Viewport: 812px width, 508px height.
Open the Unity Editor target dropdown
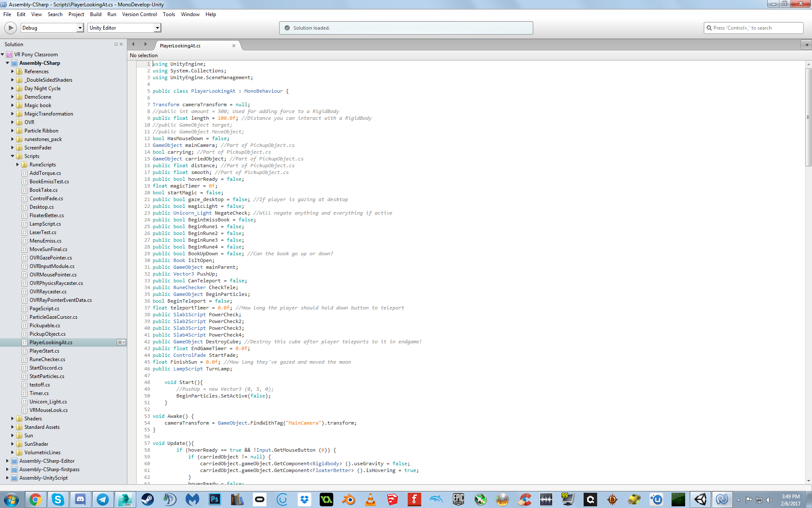click(157, 28)
